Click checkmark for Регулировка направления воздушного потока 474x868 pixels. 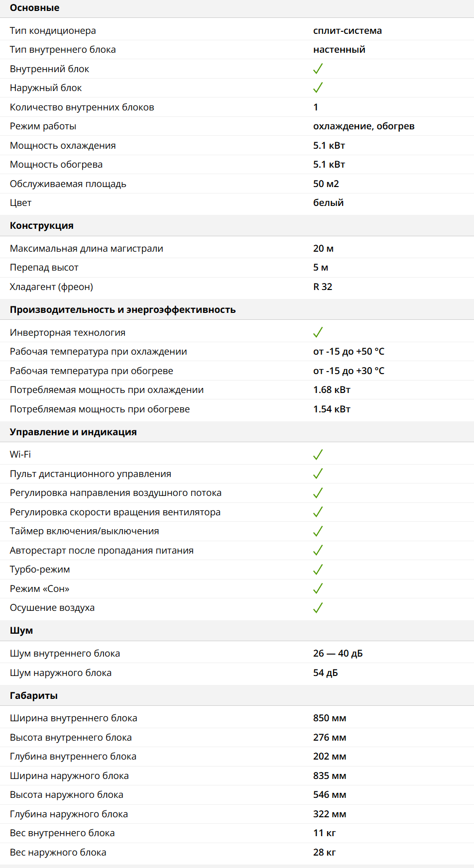[318, 493]
